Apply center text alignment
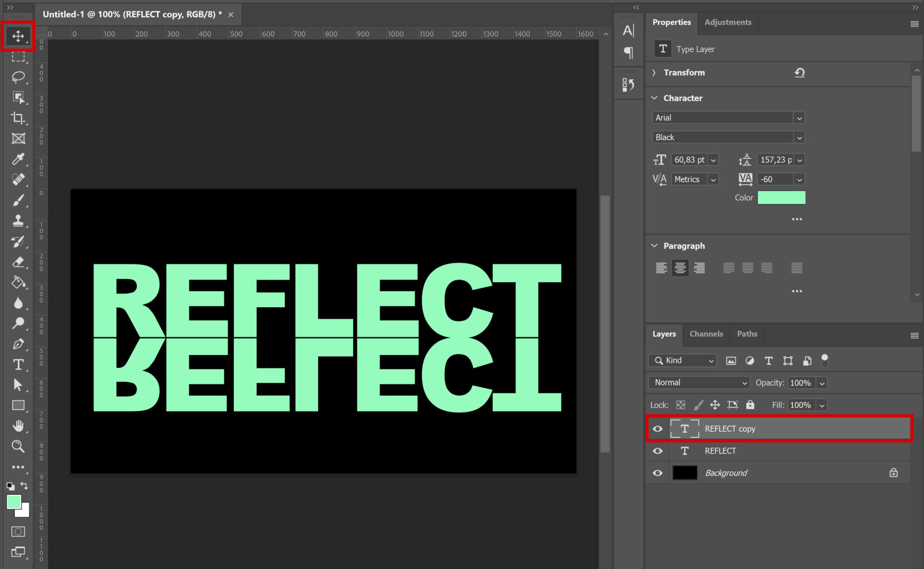 (x=680, y=267)
